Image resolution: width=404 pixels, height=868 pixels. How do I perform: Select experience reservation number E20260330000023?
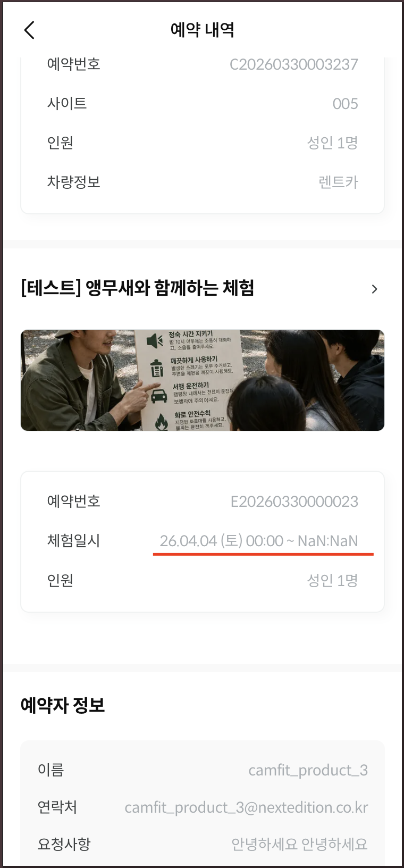pyautogui.click(x=294, y=502)
